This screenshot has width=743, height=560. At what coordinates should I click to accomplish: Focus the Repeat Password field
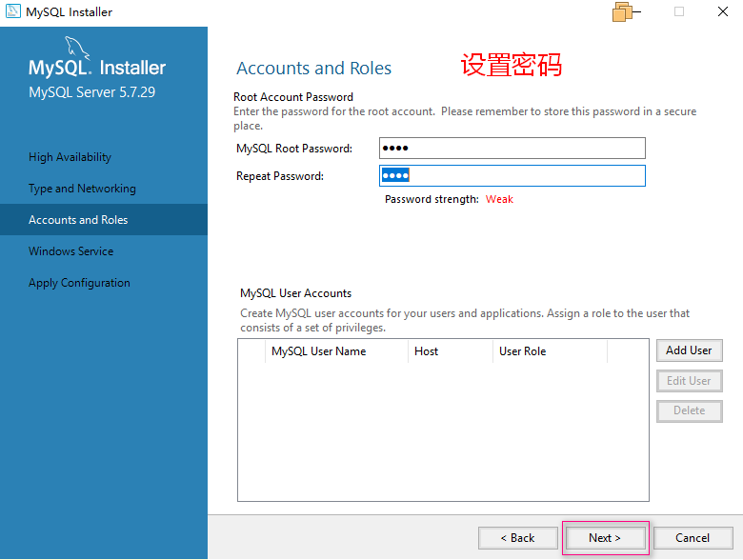tap(512, 176)
